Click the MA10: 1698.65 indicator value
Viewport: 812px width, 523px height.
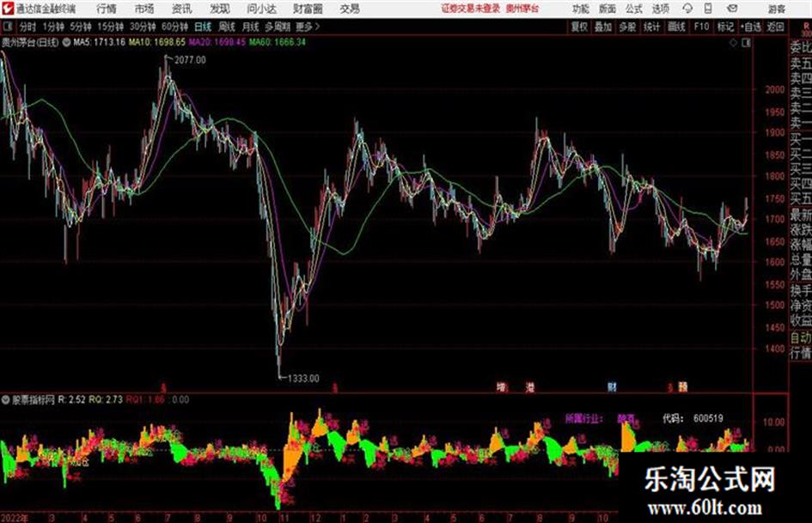[x=157, y=42]
